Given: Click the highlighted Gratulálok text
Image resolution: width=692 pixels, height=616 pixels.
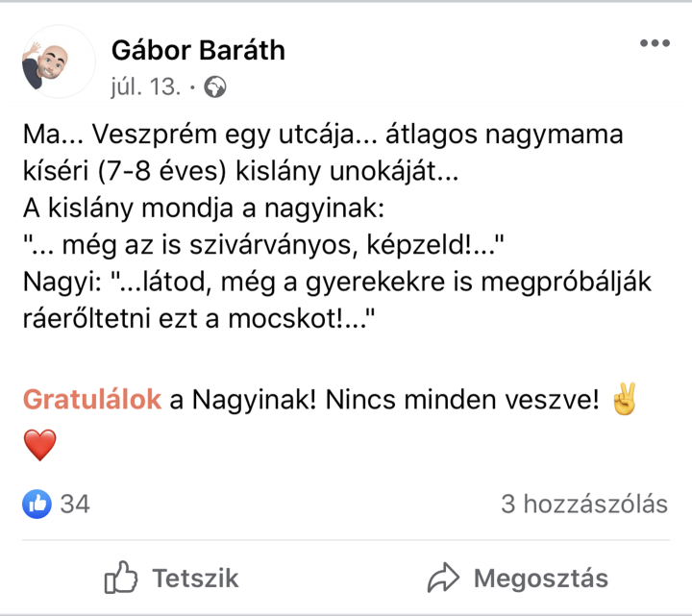Looking at the screenshot, I should (92, 400).
